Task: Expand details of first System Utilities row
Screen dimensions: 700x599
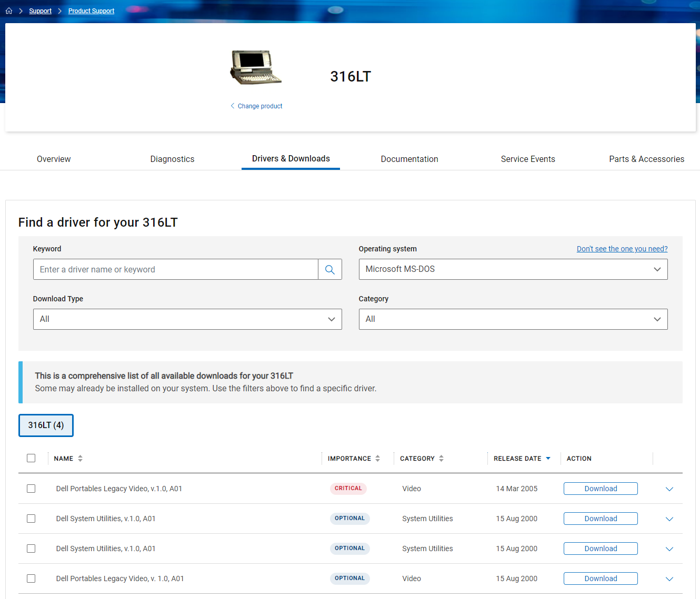Action: 669,519
